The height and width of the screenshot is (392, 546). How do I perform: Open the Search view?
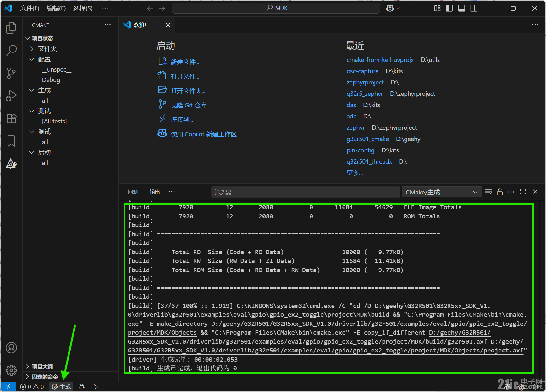12,50
